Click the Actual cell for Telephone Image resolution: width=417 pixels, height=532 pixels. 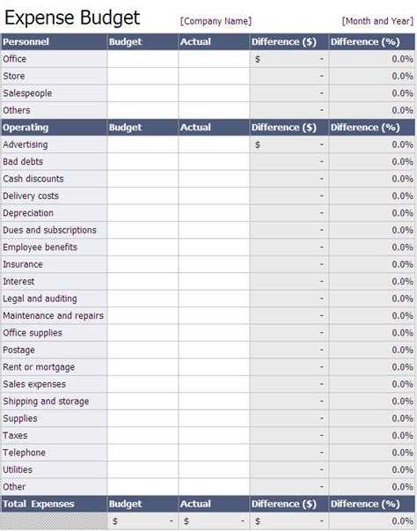click(x=214, y=452)
